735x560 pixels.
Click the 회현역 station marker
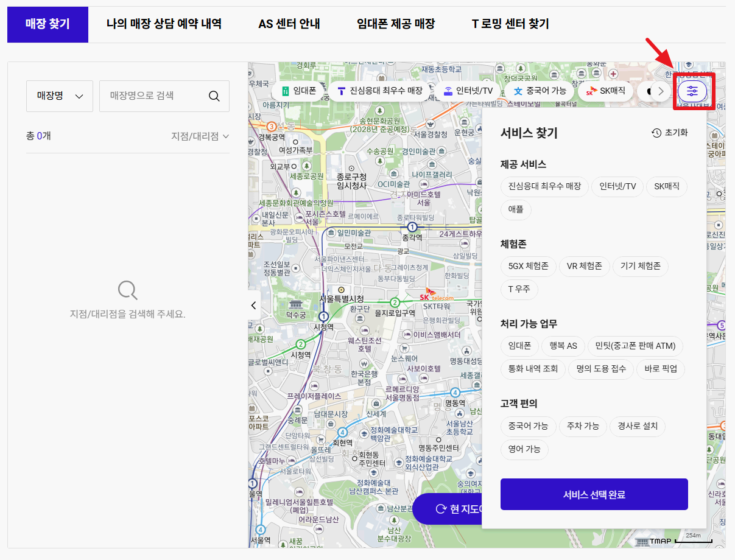coord(343,432)
